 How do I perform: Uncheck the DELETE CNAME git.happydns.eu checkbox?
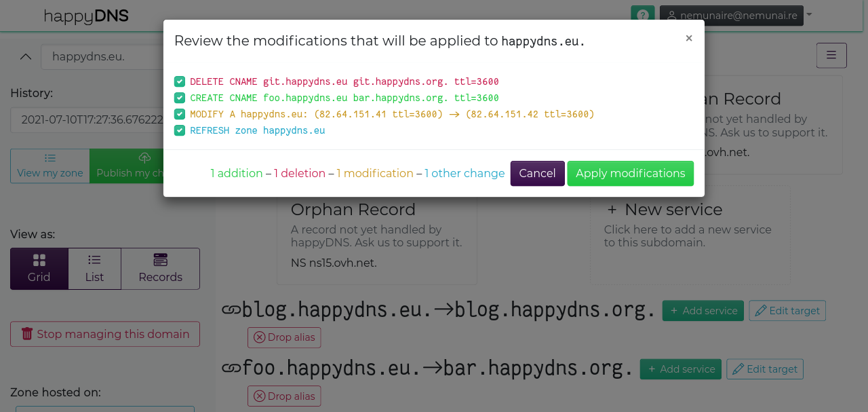(180, 81)
